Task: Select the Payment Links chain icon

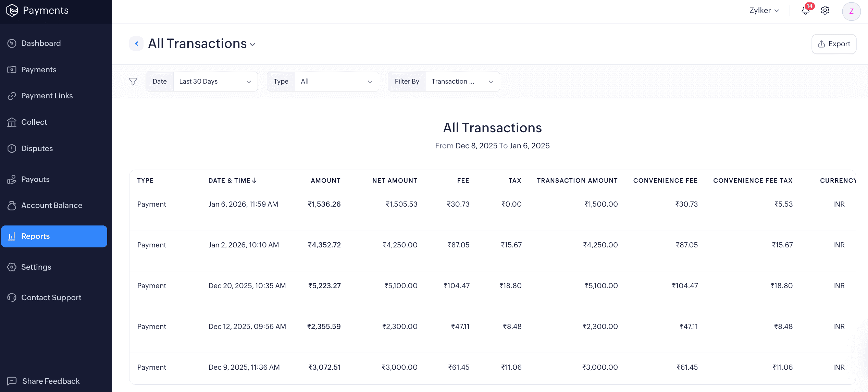Action: tap(12, 96)
